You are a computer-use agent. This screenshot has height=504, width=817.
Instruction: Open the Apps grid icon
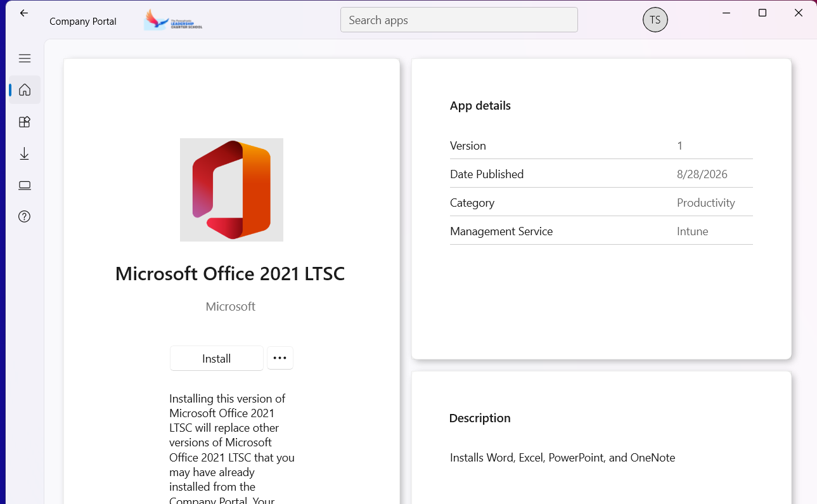(25, 122)
